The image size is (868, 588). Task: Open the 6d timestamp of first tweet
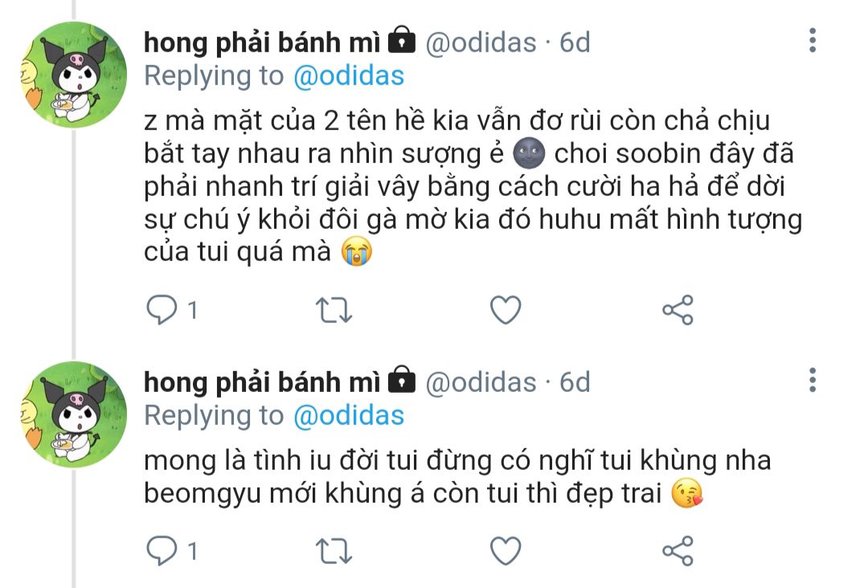click(x=575, y=43)
